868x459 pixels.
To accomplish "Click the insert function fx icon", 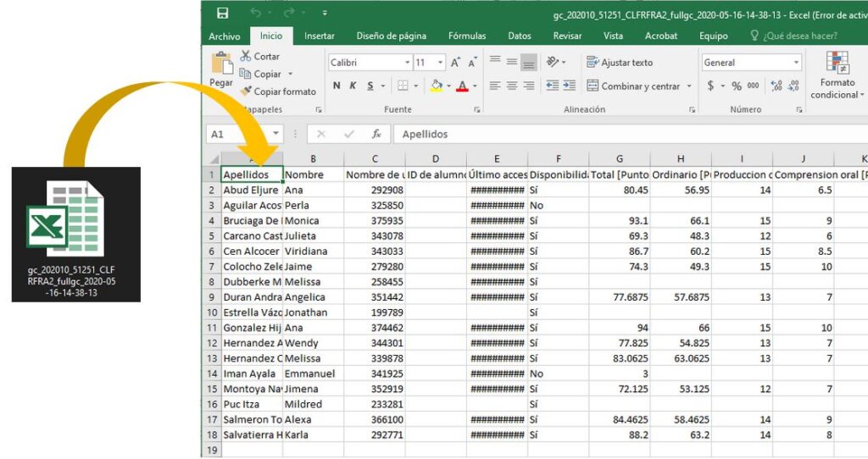I will pyautogui.click(x=376, y=134).
